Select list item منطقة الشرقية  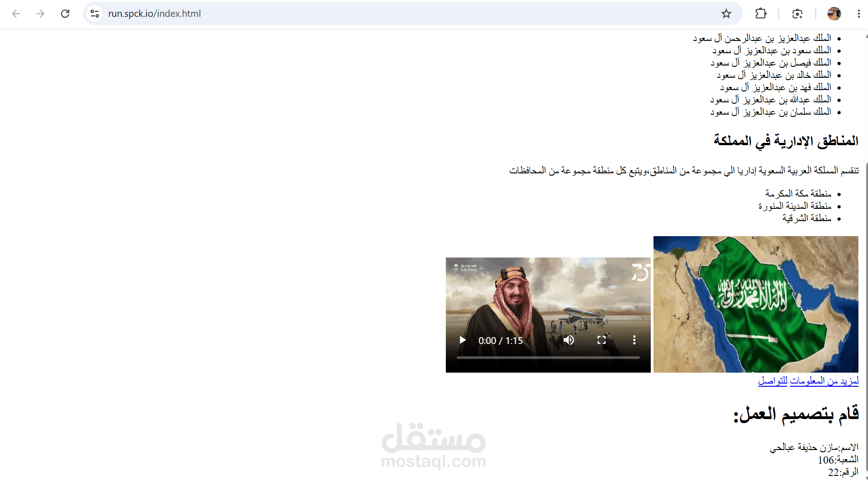(x=807, y=218)
